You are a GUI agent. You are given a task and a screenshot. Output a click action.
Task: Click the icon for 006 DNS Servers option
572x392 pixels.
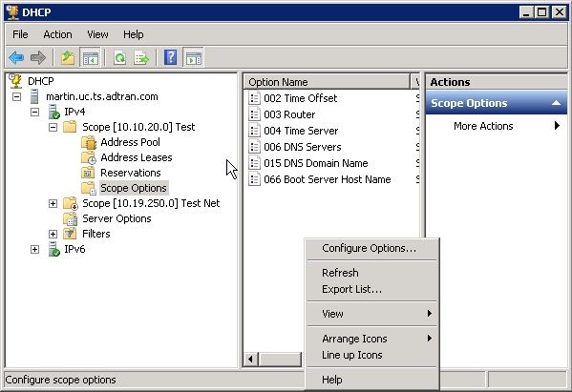coord(254,147)
